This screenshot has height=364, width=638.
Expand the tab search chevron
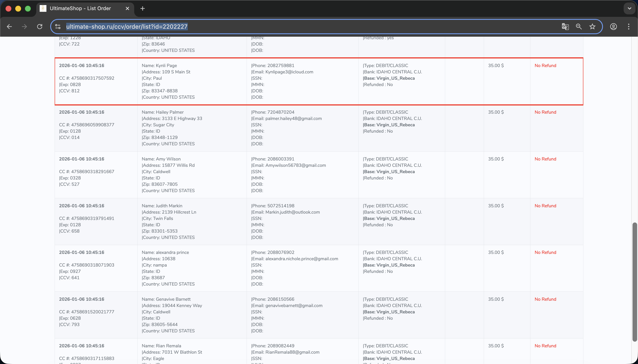pyautogui.click(x=629, y=8)
